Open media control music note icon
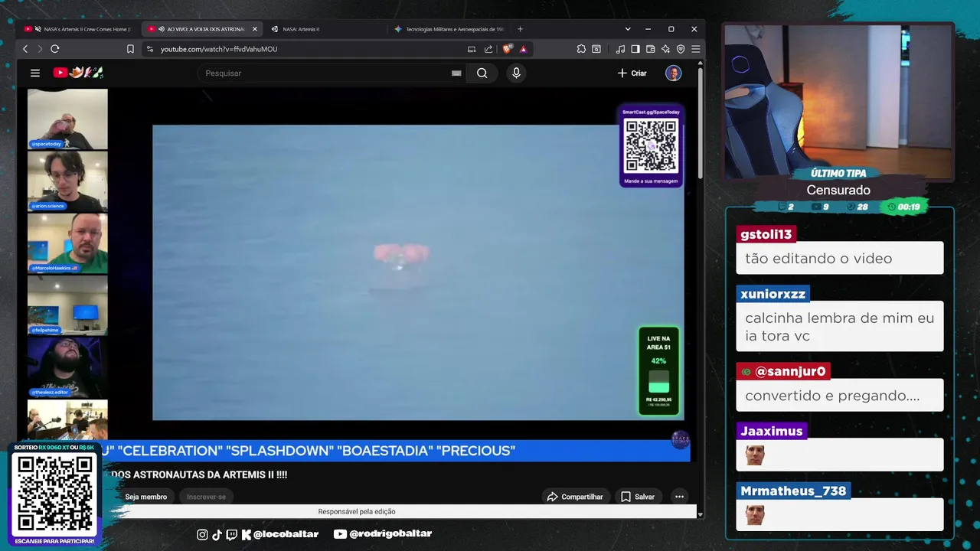The width and height of the screenshot is (980, 551). (620, 49)
